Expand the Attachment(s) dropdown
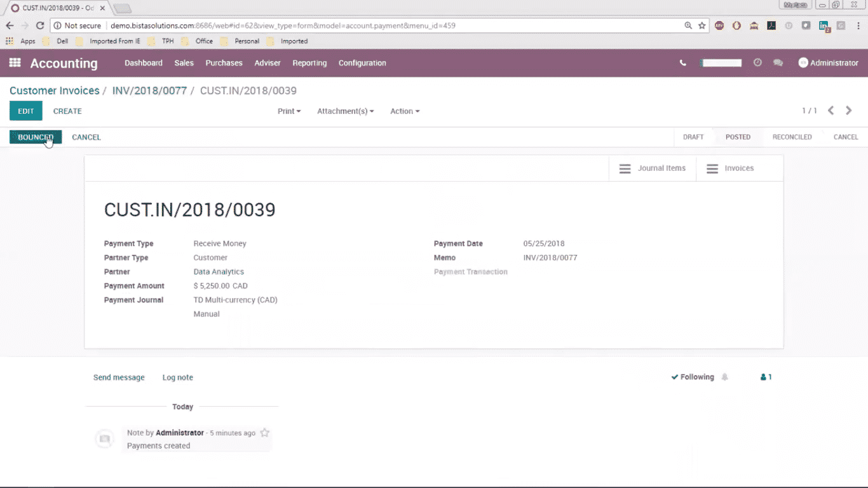The width and height of the screenshot is (868, 488). point(345,111)
